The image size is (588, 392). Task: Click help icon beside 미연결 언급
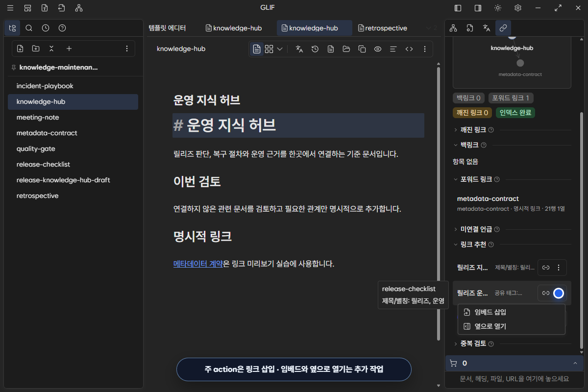coord(497,229)
